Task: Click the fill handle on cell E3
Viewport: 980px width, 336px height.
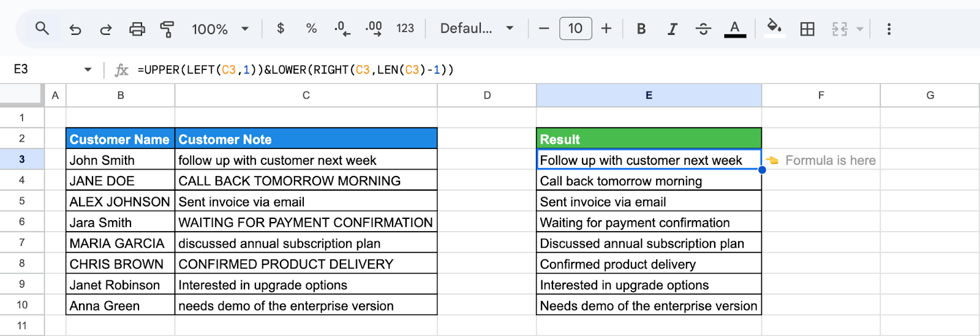Action: coord(762,170)
